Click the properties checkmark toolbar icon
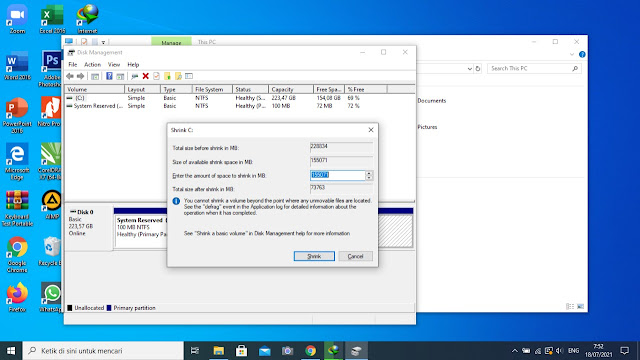Screen dimensions: 640x360 click(156, 76)
